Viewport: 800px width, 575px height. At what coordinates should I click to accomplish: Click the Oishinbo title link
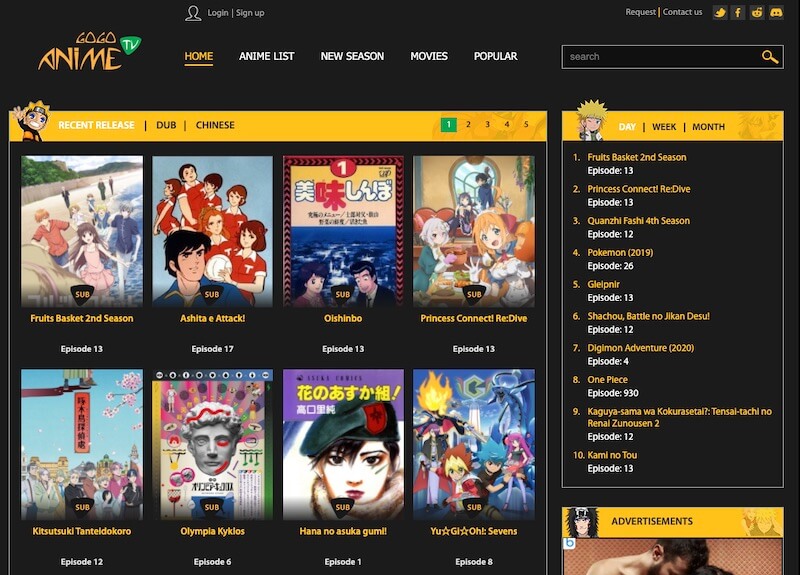click(343, 318)
